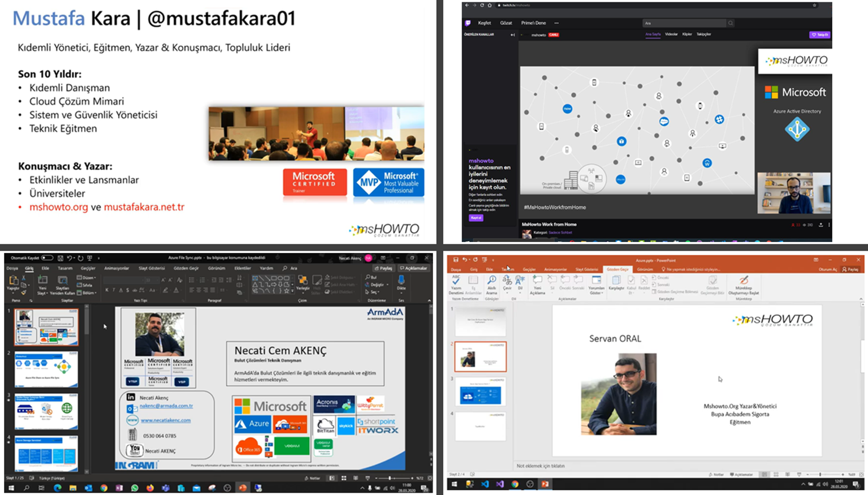
Task: Switch to Tasarım tab in dark PowerPoint
Action: click(x=65, y=268)
